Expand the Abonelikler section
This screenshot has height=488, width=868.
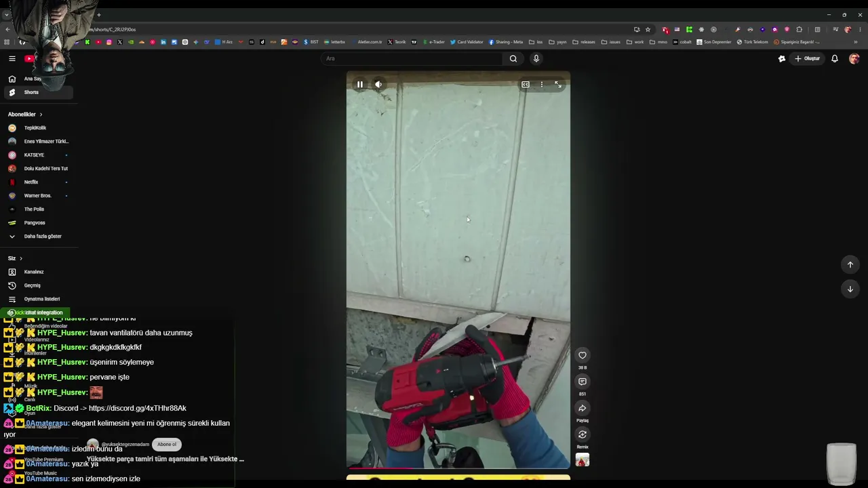pos(25,115)
